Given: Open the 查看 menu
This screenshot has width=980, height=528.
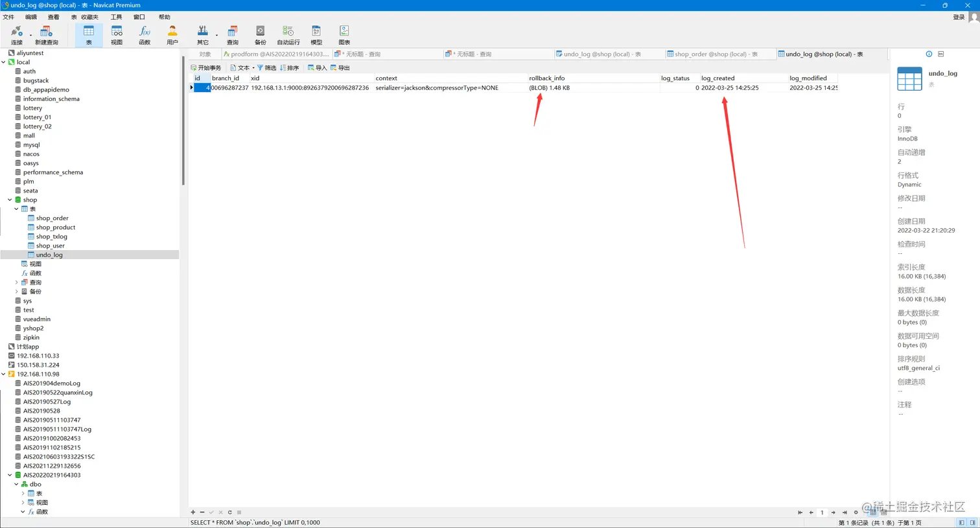Looking at the screenshot, I should (x=54, y=17).
